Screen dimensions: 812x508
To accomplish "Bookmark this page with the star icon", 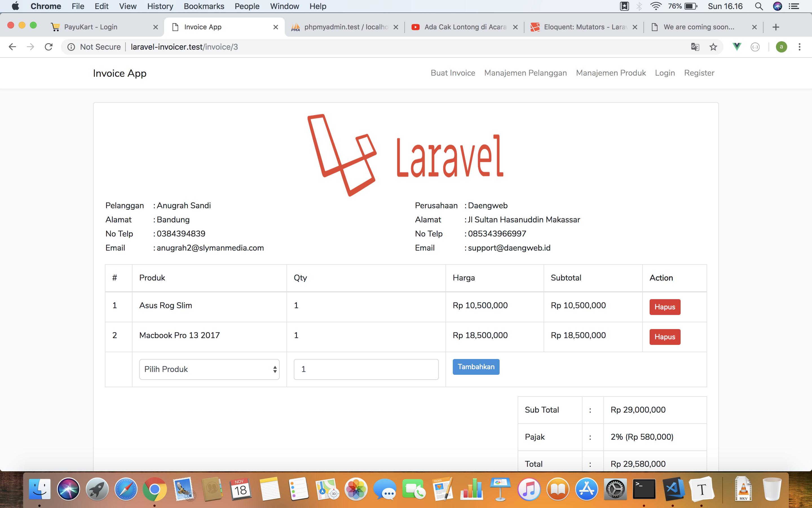I will pos(713,47).
